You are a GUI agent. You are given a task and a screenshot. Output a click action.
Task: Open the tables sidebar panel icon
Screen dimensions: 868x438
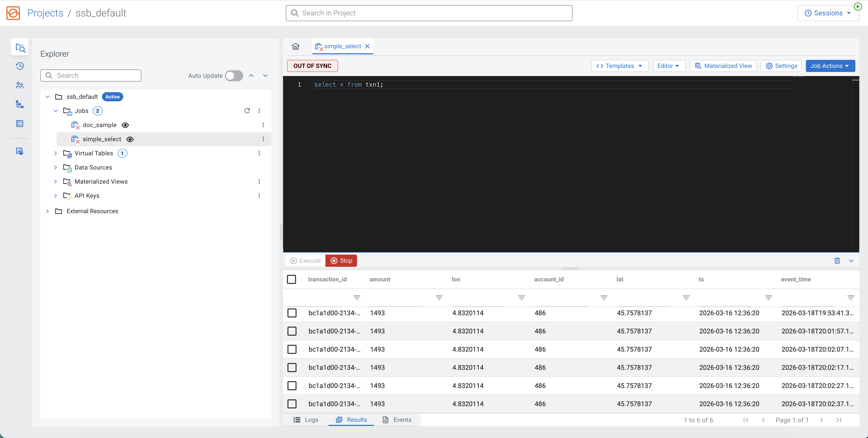tap(20, 124)
